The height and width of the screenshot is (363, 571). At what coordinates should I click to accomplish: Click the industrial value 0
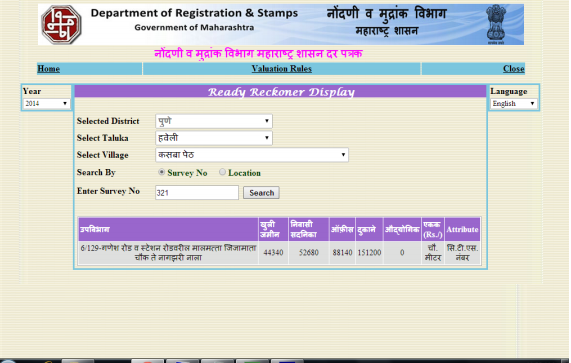[402, 253]
